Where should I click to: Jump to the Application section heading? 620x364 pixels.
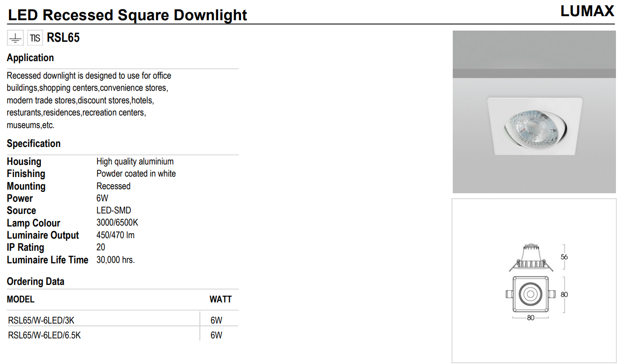tap(30, 58)
